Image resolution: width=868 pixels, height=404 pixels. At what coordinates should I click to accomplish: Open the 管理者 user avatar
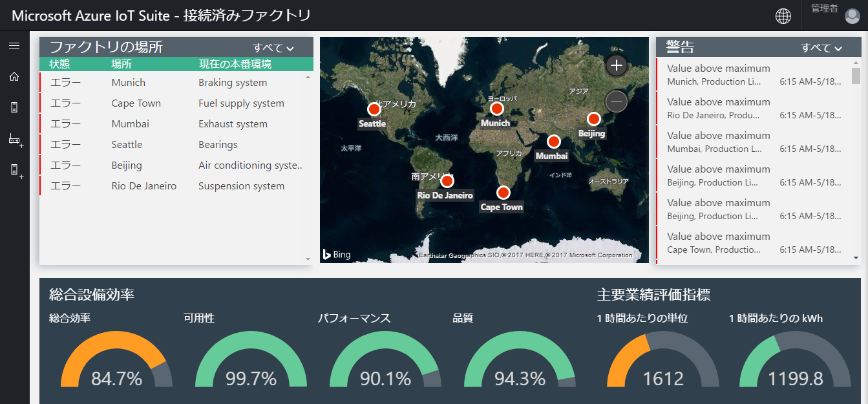(x=852, y=16)
